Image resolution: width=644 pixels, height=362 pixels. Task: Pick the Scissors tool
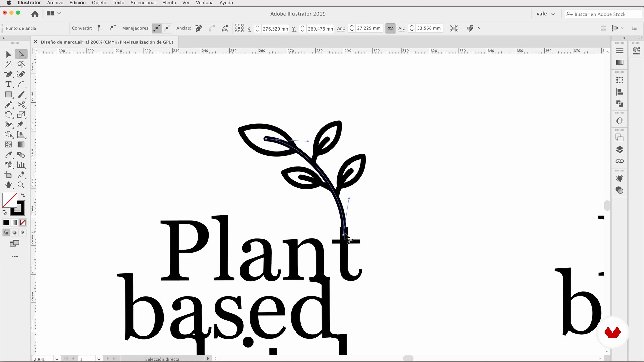point(21,105)
